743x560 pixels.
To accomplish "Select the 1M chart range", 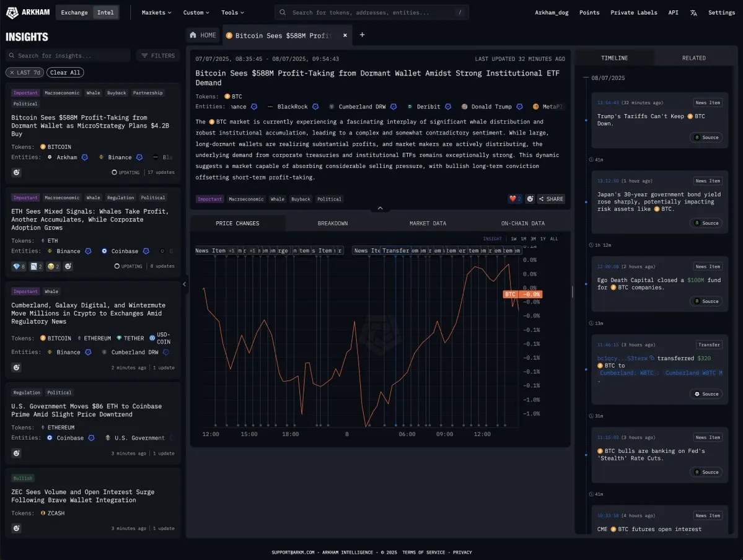I will (x=524, y=238).
